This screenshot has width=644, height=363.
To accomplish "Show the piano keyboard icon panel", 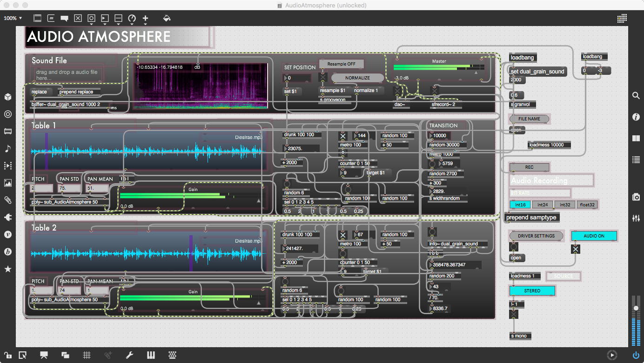I will tap(151, 355).
